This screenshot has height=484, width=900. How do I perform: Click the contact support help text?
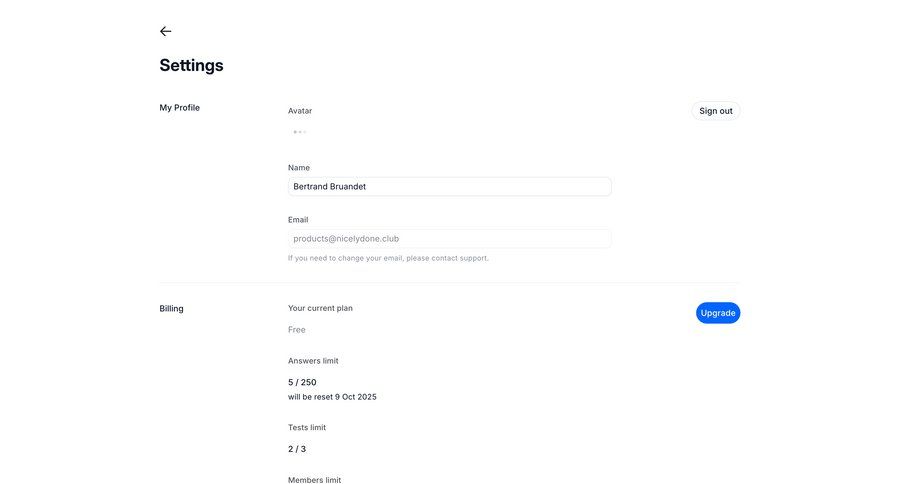pyautogui.click(x=388, y=258)
